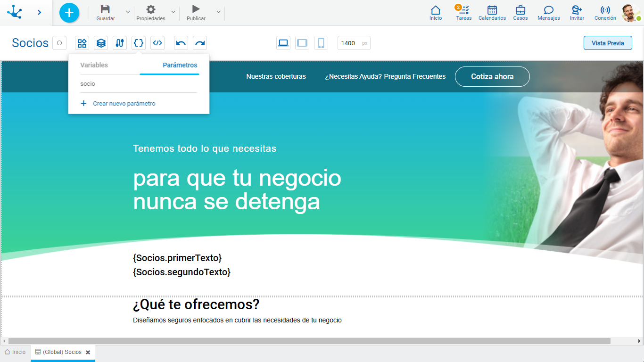Click the Socios page title
The width and height of the screenshot is (644, 362).
click(x=30, y=43)
